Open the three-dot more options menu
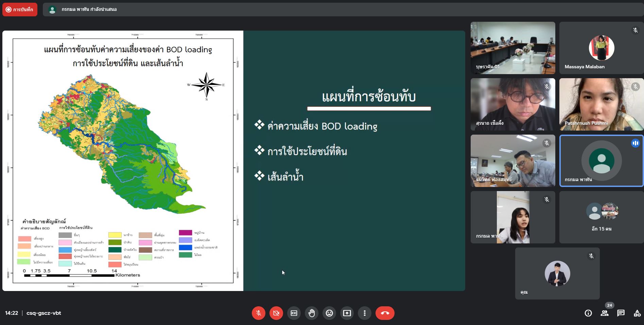 365,313
